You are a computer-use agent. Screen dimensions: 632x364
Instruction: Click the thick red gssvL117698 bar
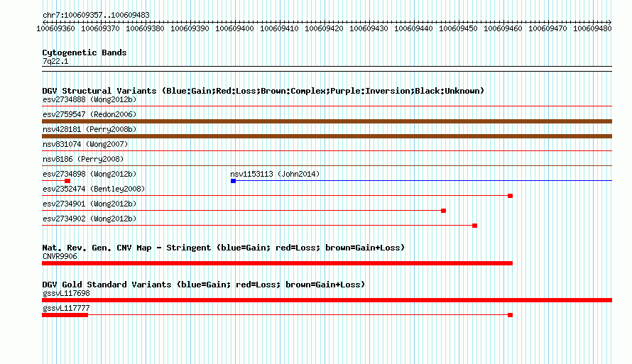327,300
